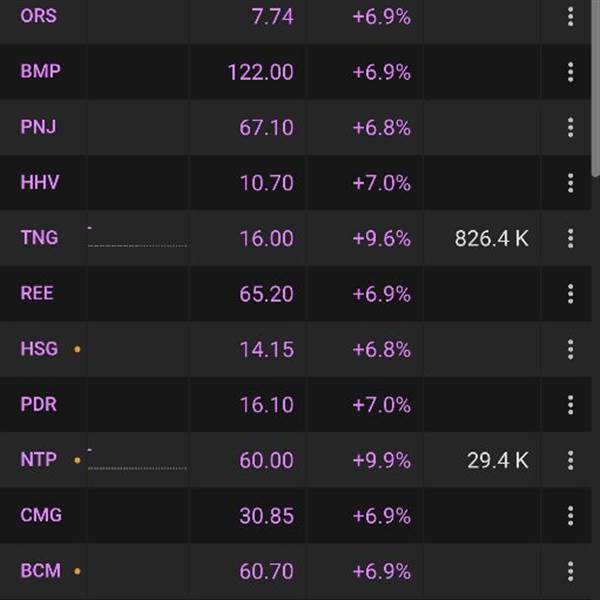The image size is (600, 600).
Task: Open the three-dot menu for BCM
Action: [570, 571]
